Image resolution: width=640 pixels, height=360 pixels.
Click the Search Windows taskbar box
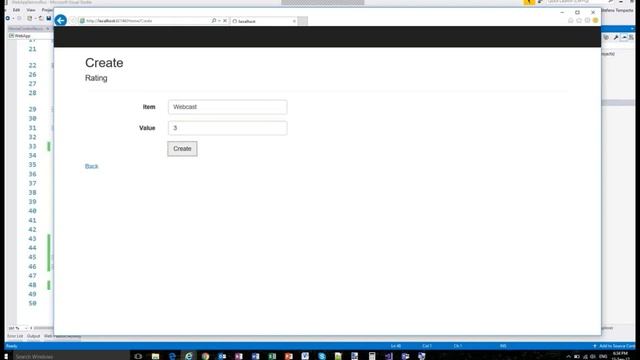tap(71, 356)
